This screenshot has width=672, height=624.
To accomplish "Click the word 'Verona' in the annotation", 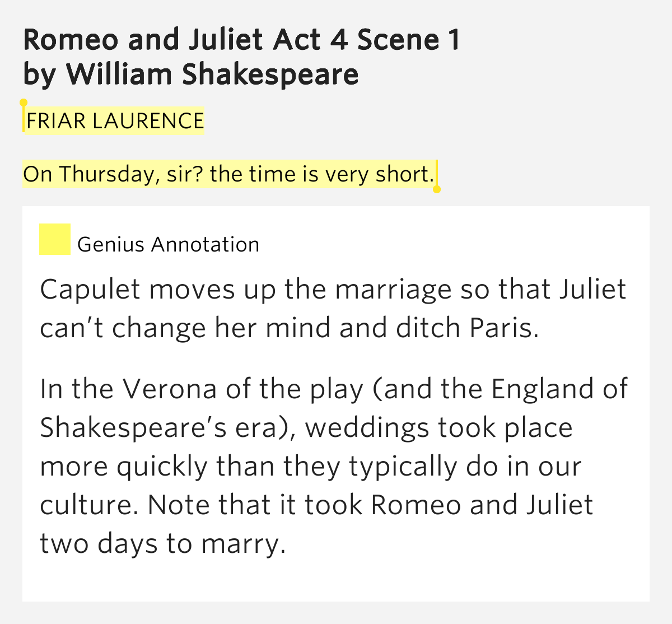I will coord(170,389).
